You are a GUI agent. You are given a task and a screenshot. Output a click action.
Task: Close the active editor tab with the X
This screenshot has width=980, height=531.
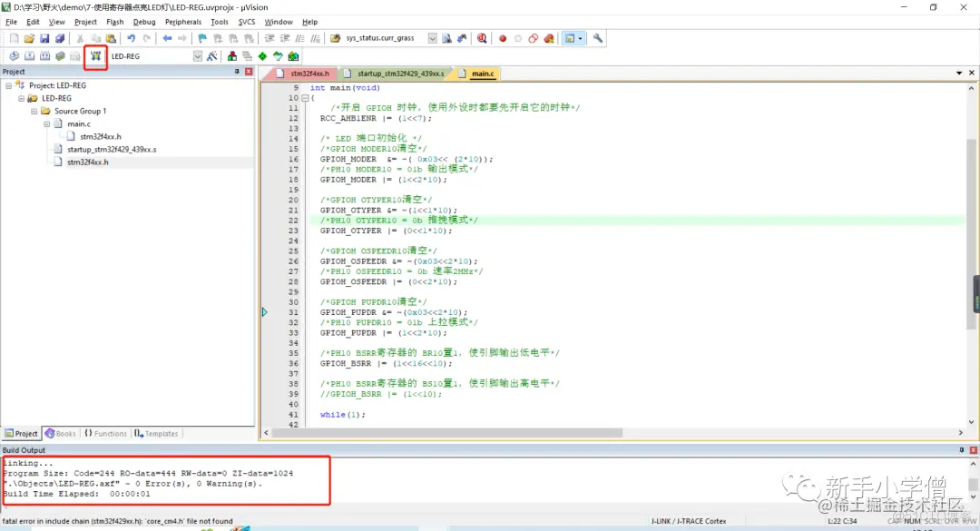(972, 74)
